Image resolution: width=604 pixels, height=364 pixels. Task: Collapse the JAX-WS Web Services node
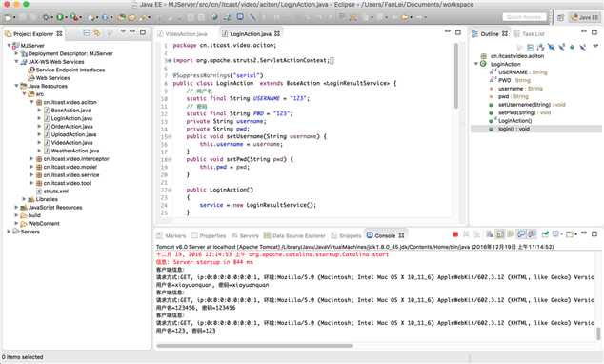click(x=16, y=62)
